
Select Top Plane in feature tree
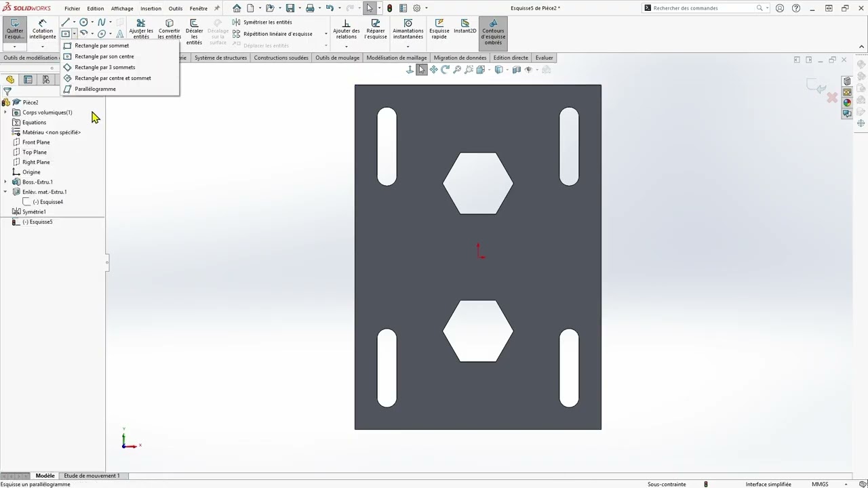[35, 152]
